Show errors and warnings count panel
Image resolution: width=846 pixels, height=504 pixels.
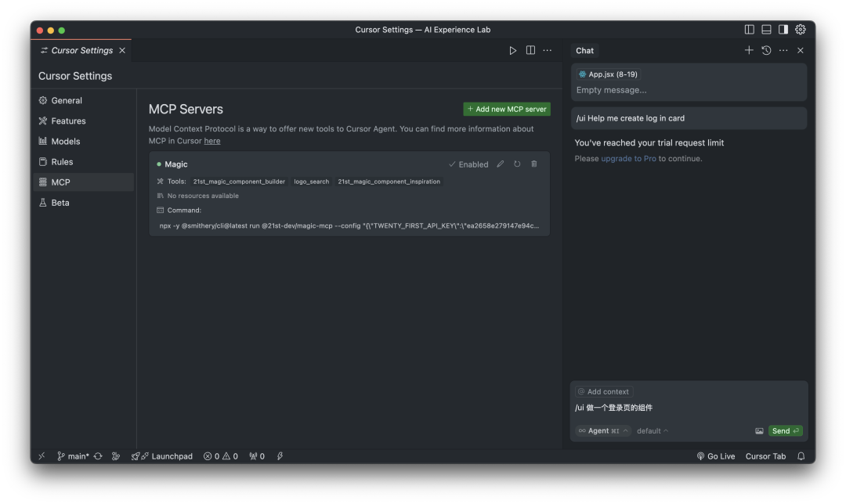tap(220, 456)
